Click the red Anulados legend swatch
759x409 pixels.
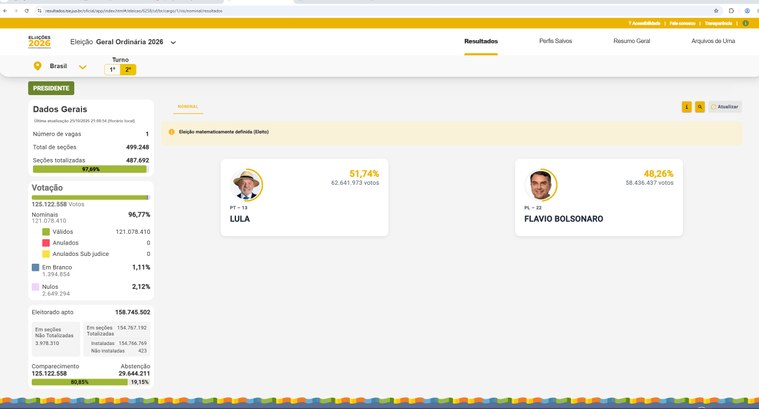tap(46, 242)
